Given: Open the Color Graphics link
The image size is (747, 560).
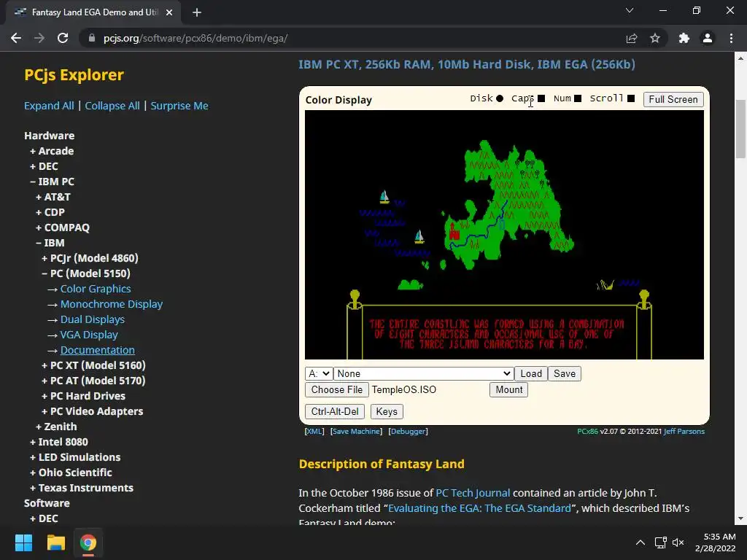Looking at the screenshot, I should (x=96, y=289).
